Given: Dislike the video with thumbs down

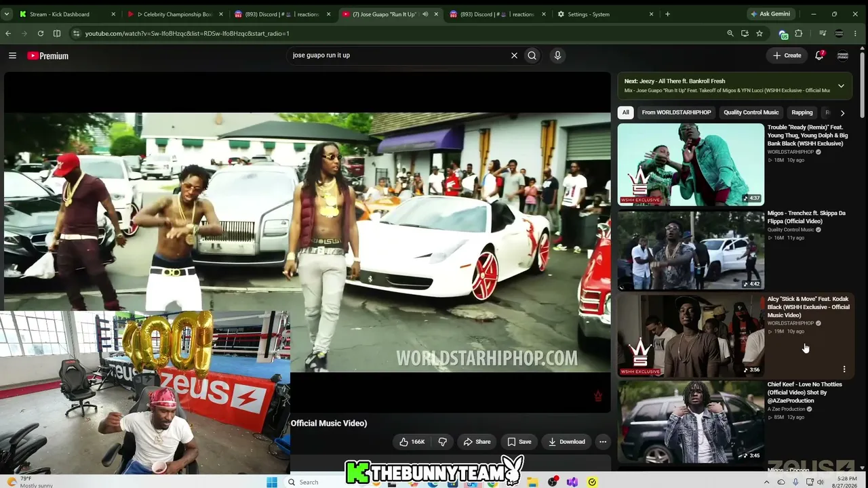Looking at the screenshot, I should tap(443, 442).
